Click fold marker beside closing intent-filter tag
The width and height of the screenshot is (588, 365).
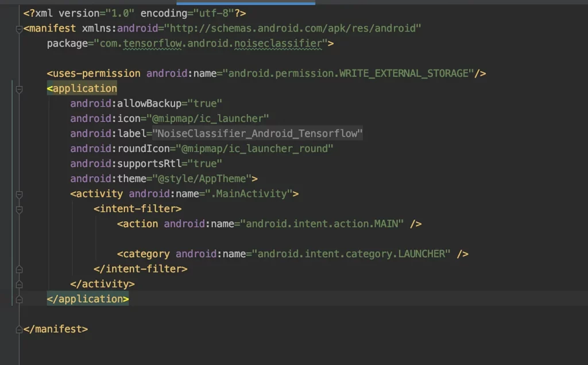pos(19,269)
